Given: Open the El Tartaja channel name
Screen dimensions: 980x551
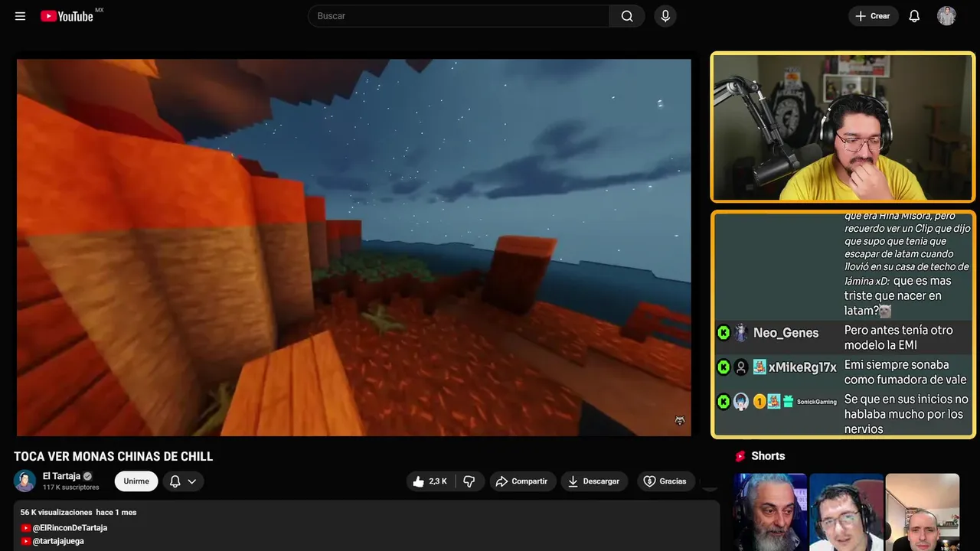Looking at the screenshot, I should tap(61, 476).
